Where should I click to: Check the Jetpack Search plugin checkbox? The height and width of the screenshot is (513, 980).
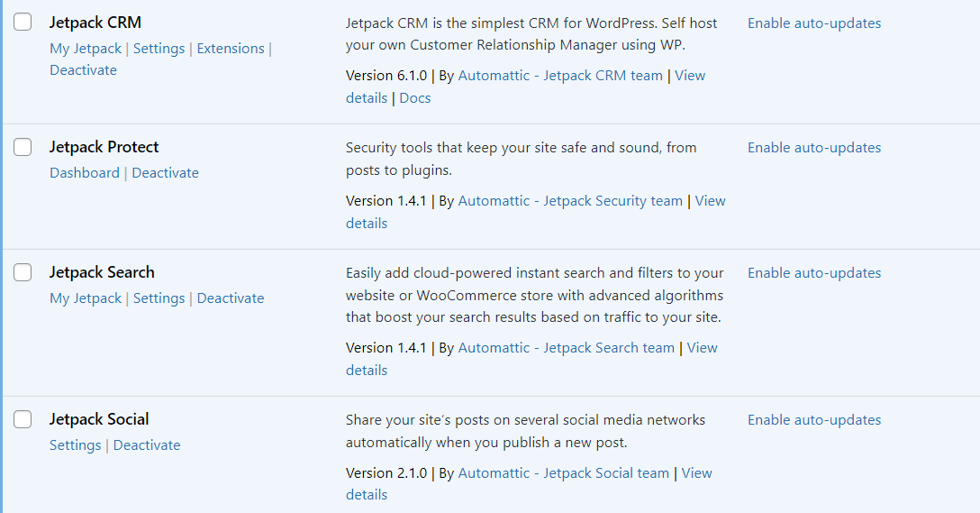[x=23, y=272]
